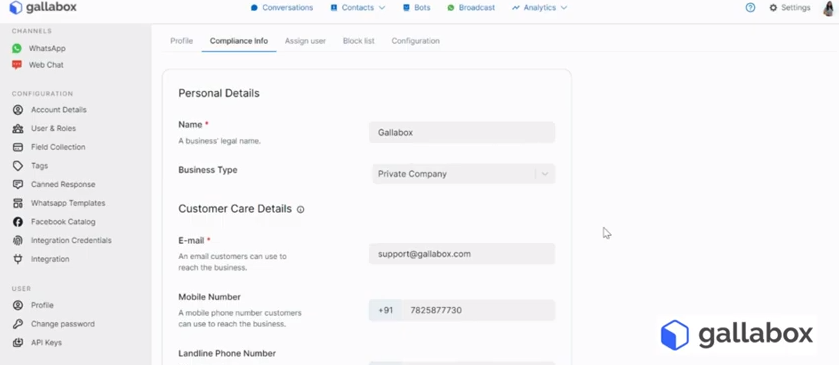The height and width of the screenshot is (365, 839).
Task: Open Field Collection in sidebar
Action: click(58, 147)
